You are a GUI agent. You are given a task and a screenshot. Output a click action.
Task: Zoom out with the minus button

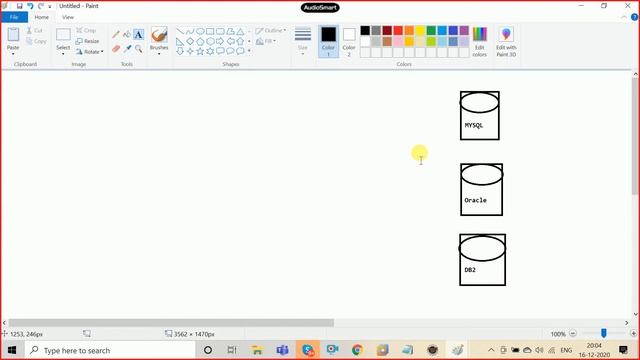573,333
